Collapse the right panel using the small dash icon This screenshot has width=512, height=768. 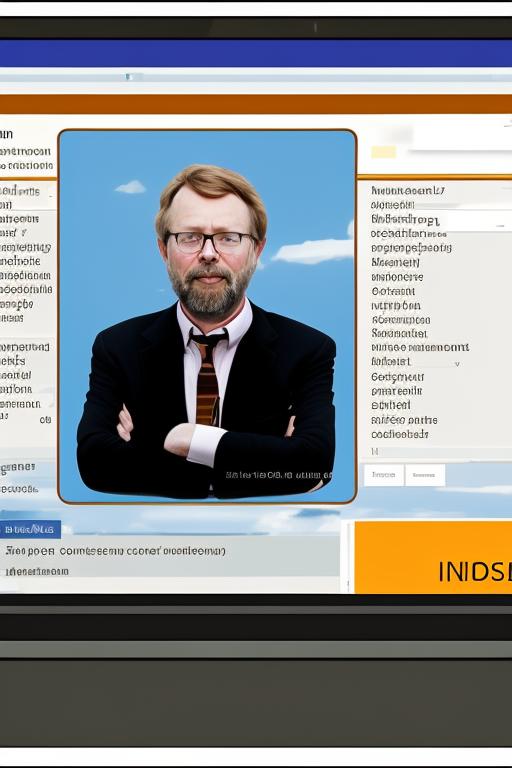pyautogui.click(x=501, y=226)
